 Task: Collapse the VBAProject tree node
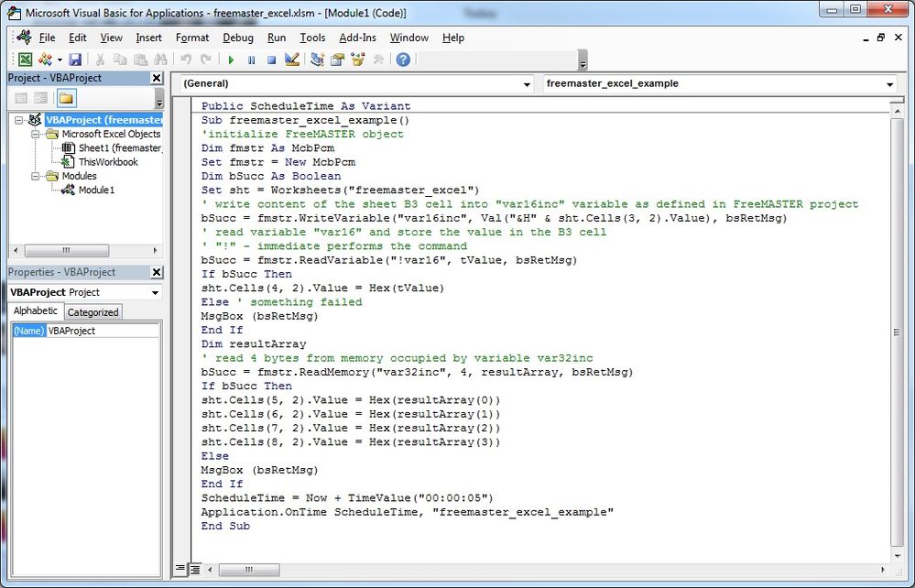[x=18, y=120]
